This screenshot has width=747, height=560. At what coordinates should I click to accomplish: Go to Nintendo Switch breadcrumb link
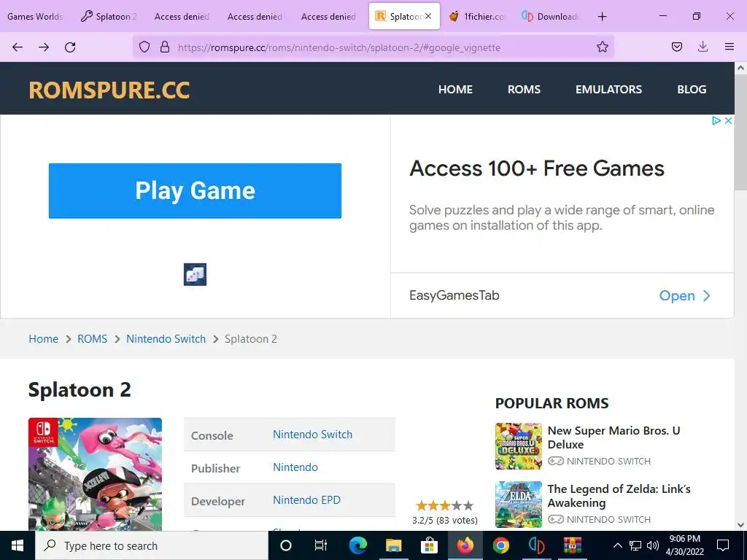166,338
